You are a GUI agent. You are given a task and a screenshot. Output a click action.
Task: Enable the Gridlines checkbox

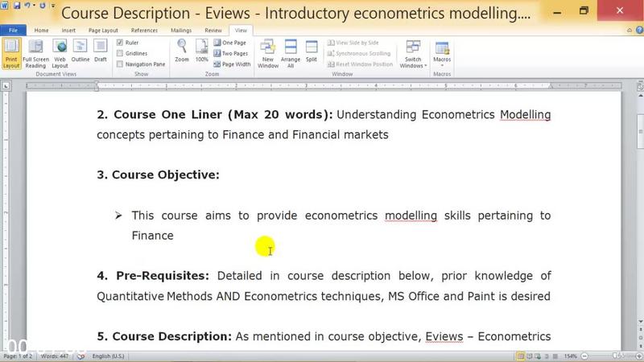coord(120,53)
